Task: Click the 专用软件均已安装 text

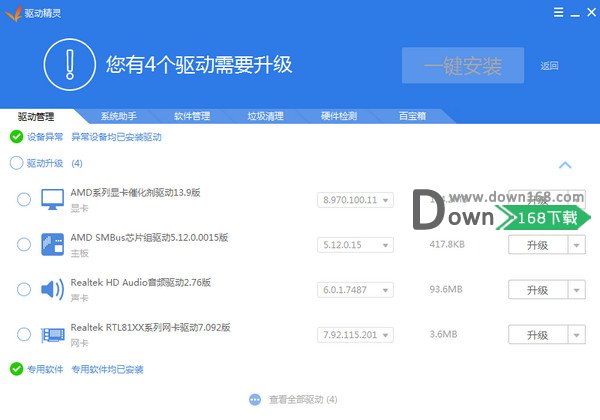Action: click(x=108, y=370)
